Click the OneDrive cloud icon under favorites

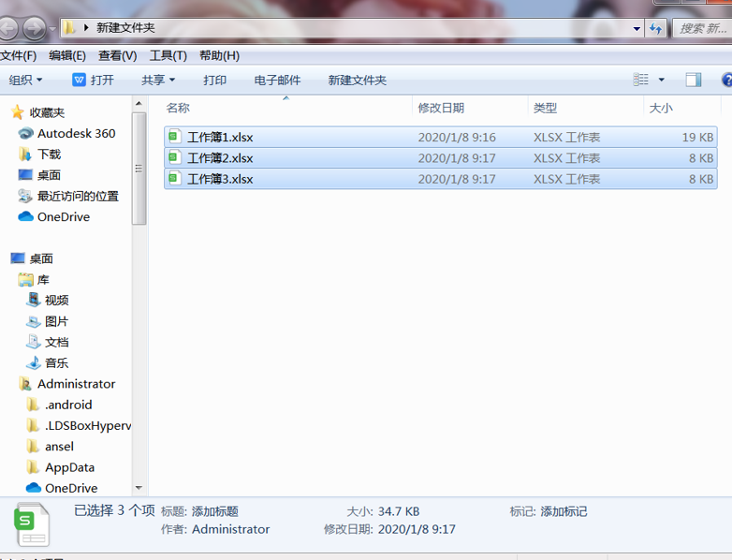(x=25, y=216)
